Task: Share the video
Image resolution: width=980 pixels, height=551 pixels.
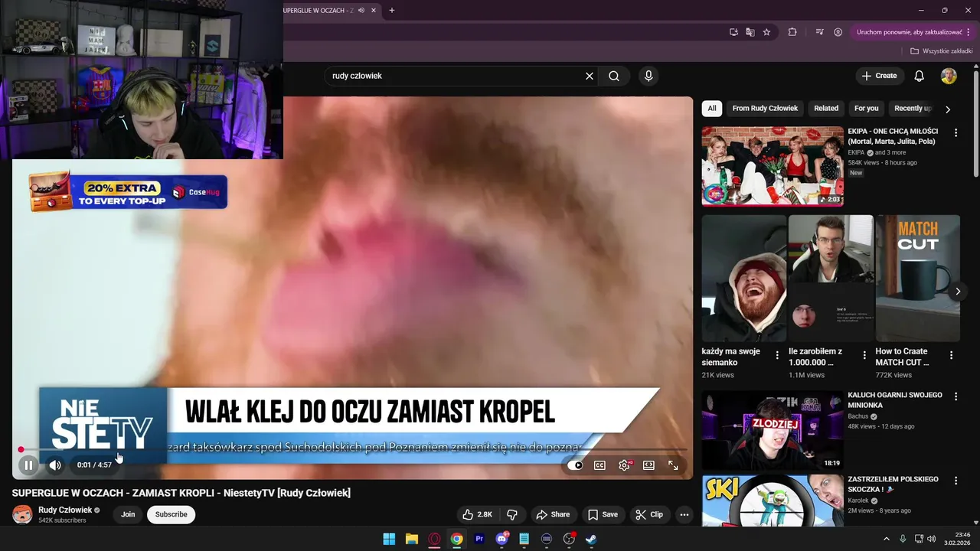Action: 553,514
